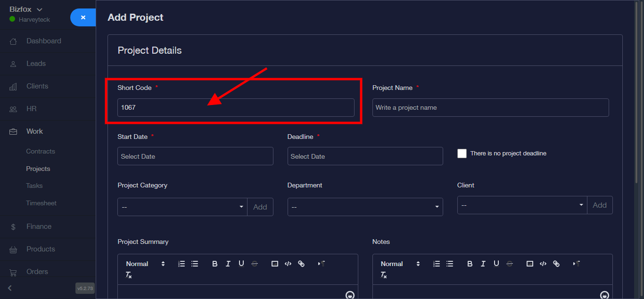
Task: Open Tasks under the Work menu
Action: pos(34,186)
